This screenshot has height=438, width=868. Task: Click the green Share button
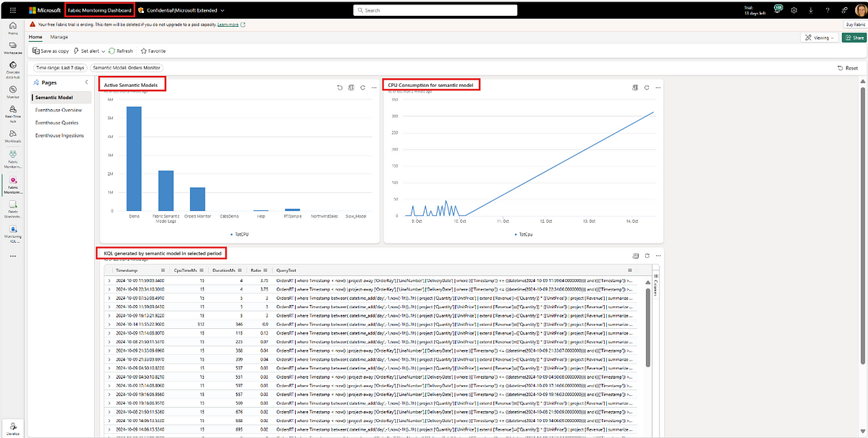(x=854, y=37)
